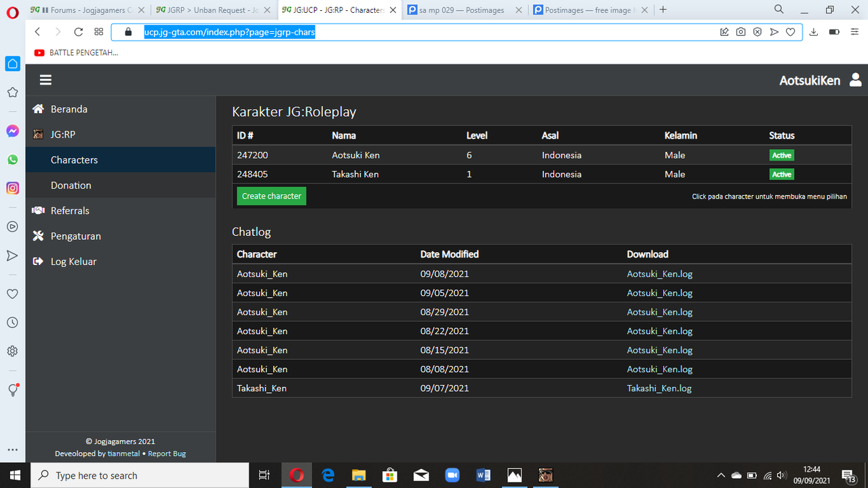The image size is (868, 488).
Task: Select the Aotsuki Ken character row
Action: click(542, 155)
